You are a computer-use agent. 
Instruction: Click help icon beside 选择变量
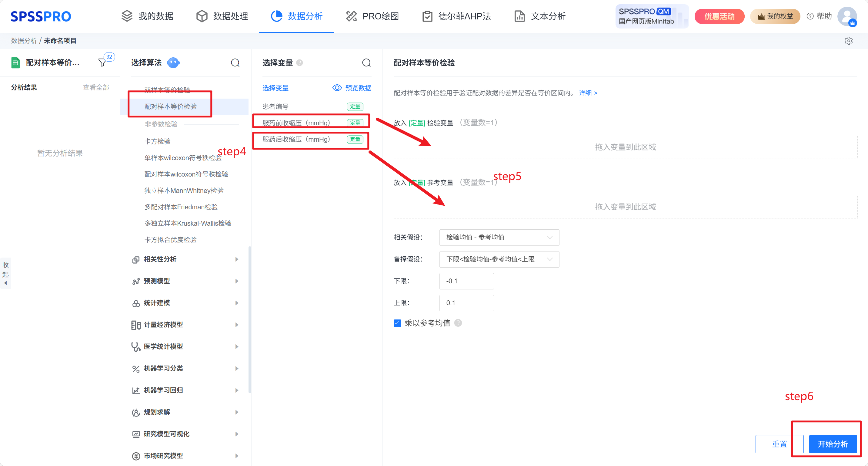299,63
